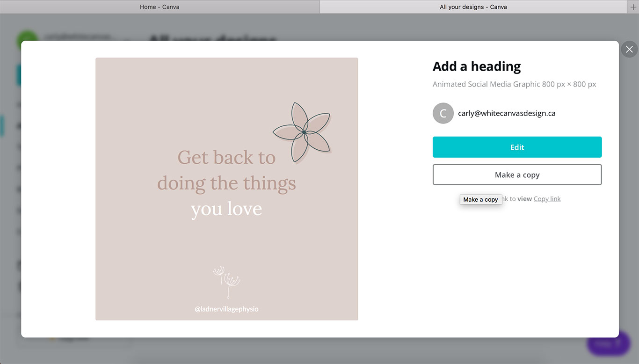Click the carly@whitecanvasdesign.ca email text

click(507, 113)
